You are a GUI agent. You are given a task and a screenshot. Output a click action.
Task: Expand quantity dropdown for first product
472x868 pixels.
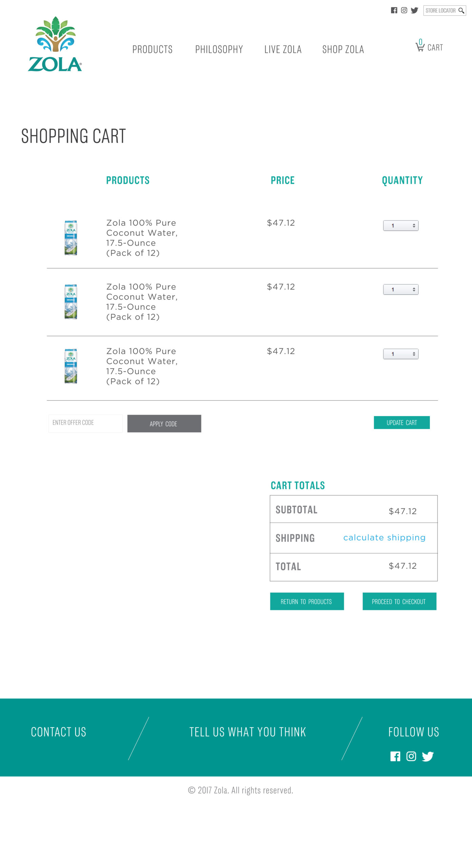click(401, 225)
